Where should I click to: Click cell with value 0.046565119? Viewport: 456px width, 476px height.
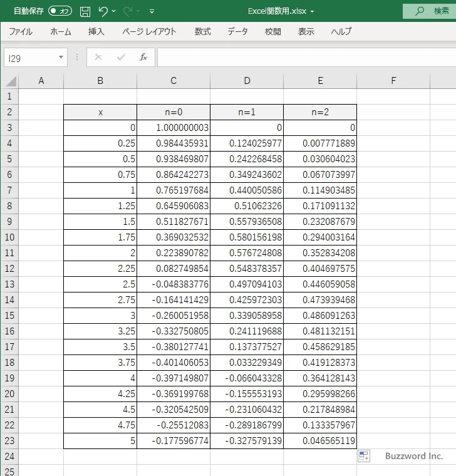(320, 441)
